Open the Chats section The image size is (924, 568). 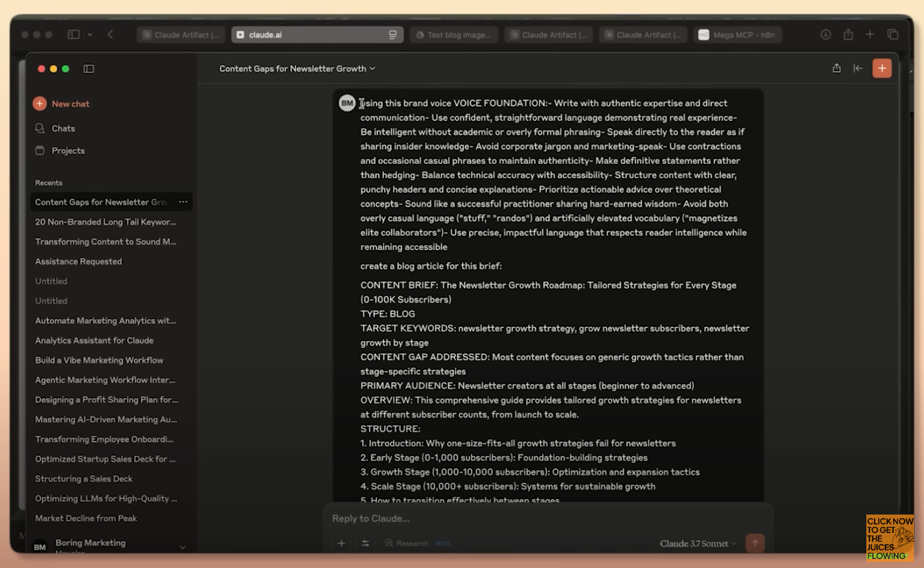(x=55, y=128)
